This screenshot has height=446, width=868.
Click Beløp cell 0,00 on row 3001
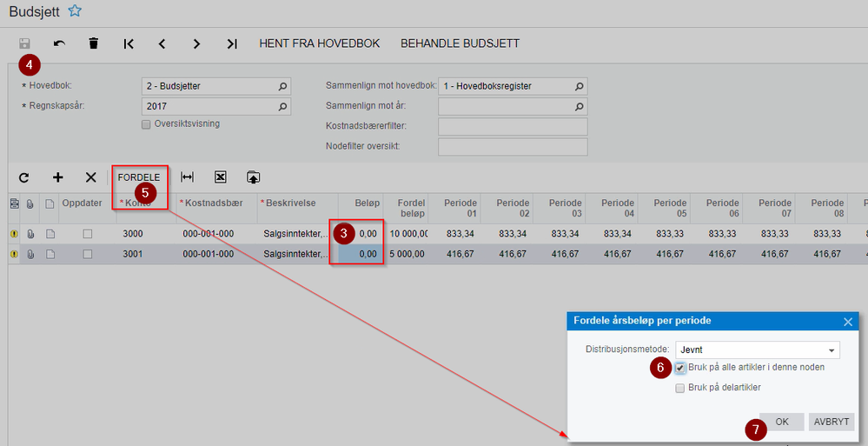click(361, 255)
